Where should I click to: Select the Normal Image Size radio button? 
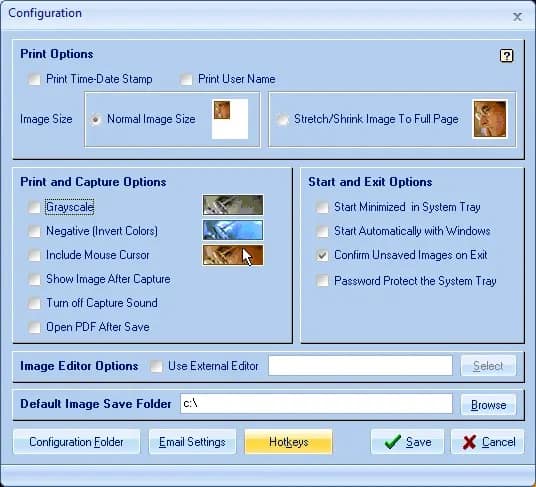point(96,119)
